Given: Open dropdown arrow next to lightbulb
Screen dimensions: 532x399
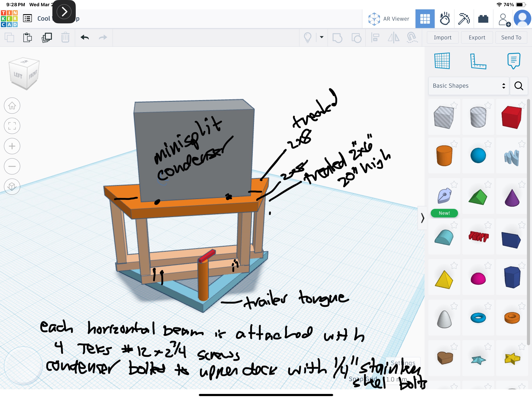Looking at the screenshot, I should (321, 37).
